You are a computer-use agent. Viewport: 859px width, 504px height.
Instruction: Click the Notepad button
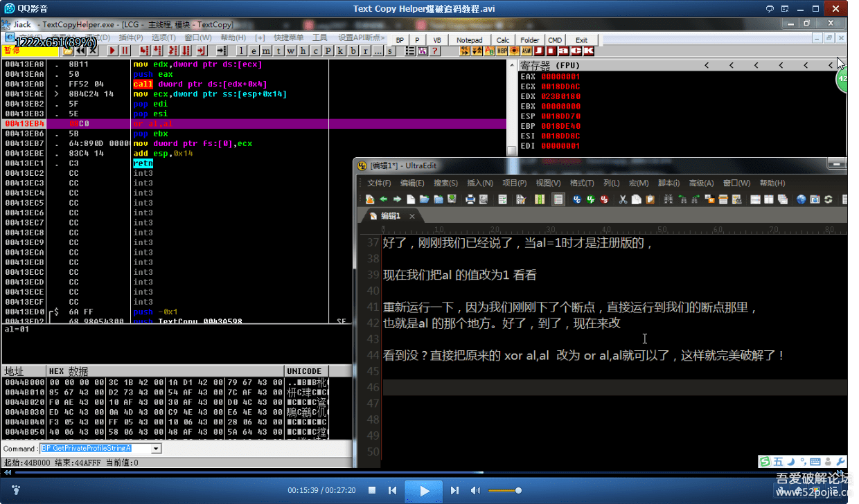tap(469, 40)
